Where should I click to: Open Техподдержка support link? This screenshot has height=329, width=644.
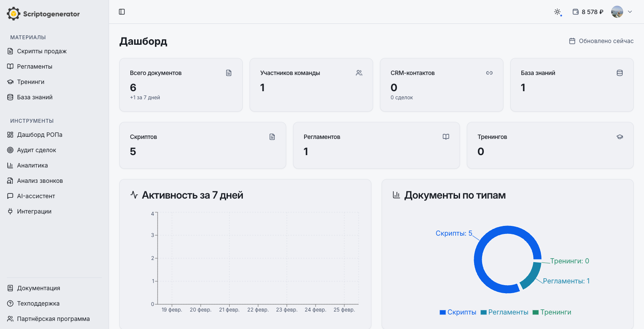coord(38,303)
